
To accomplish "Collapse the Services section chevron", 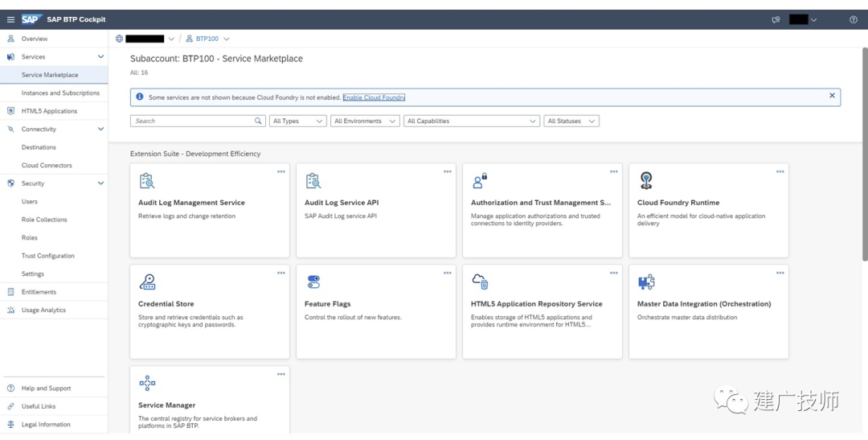I will coord(100,56).
